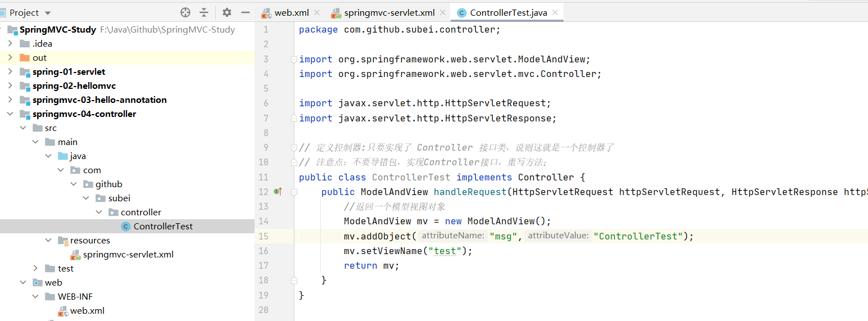Viewport: 868px width, 321px height.
Task: Close the ControllerTest.java tab
Action: click(555, 12)
